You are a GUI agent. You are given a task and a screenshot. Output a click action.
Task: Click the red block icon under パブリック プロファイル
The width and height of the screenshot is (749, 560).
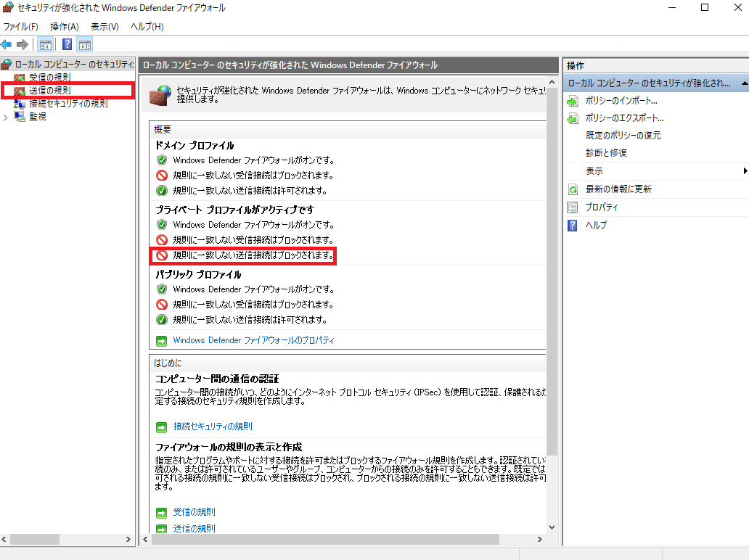[162, 305]
